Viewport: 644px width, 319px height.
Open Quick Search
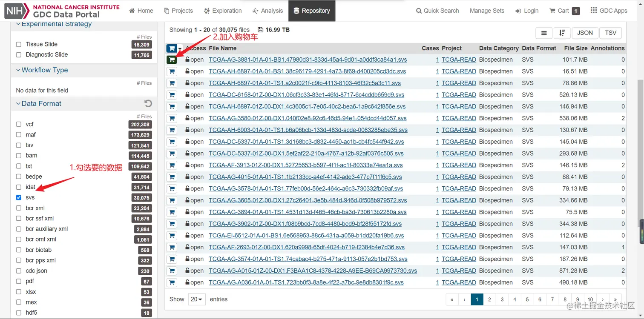pyautogui.click(x=437, y=11)
